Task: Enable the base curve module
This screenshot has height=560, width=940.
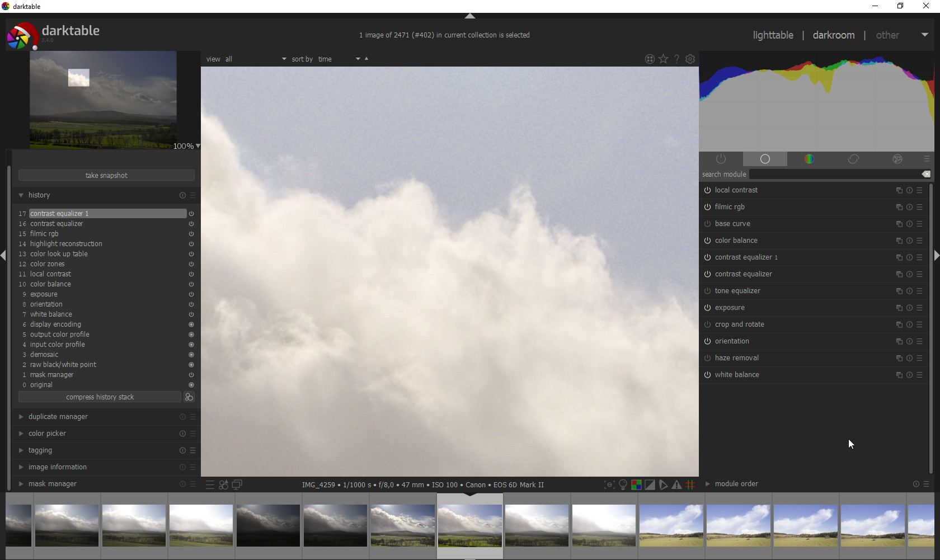Action: (x=707, y=224)
